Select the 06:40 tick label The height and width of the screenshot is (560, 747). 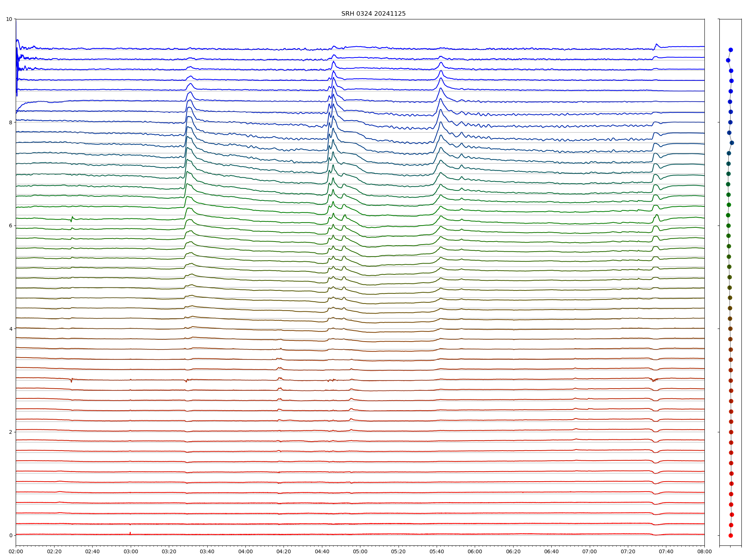[x=551, y=551]
